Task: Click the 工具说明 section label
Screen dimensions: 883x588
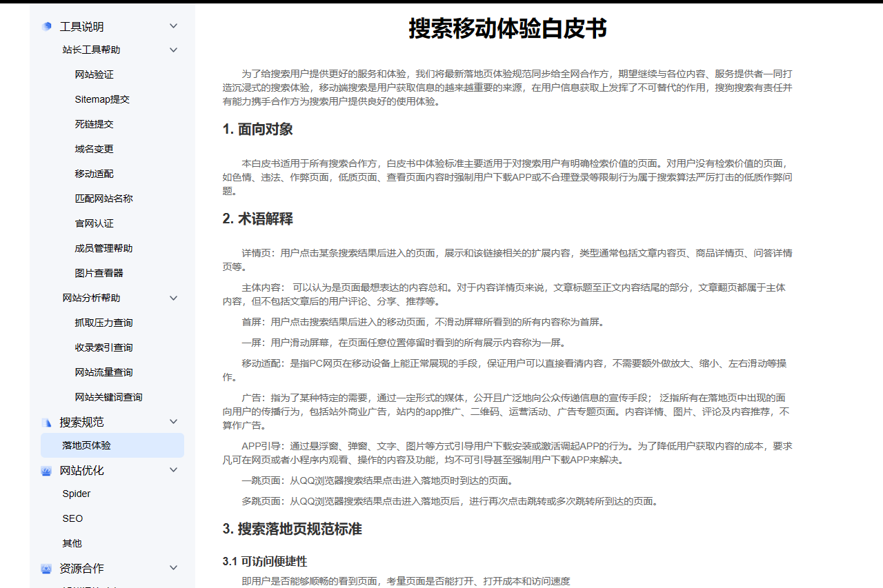Action: [82, 27]
